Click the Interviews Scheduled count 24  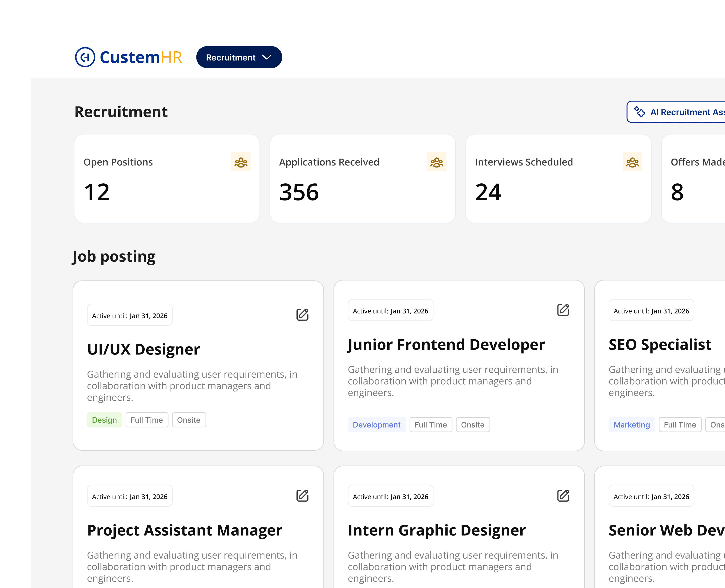(x=488, y=192)
